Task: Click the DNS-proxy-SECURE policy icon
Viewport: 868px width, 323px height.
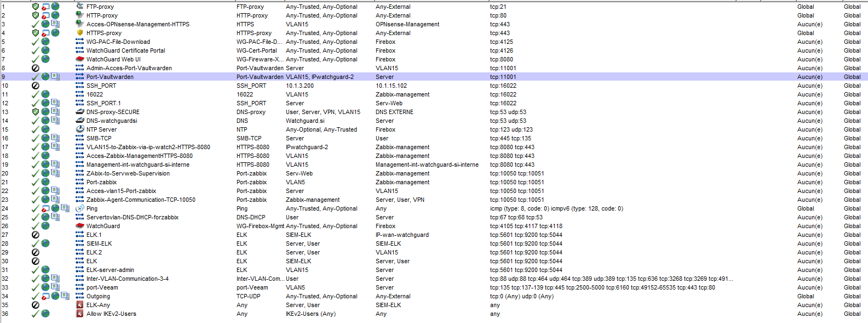Action: coord(80,112)
